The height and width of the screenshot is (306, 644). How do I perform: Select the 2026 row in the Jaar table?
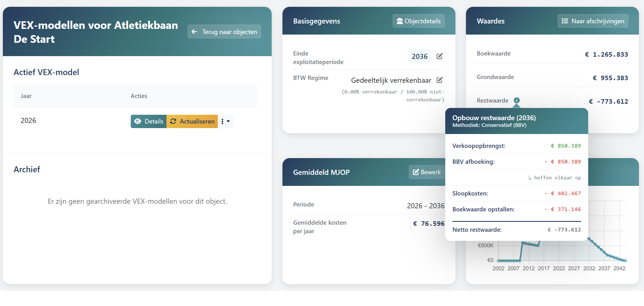pos(28,120)
